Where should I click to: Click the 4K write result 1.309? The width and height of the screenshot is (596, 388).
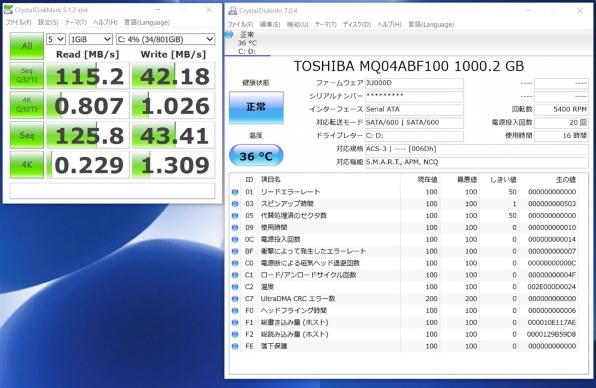pyautogui.click(x=173, y=165)
